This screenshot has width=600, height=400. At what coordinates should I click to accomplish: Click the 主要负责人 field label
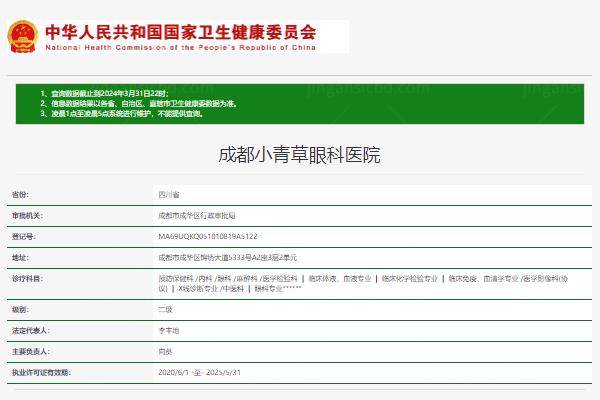tap(31, 351)
